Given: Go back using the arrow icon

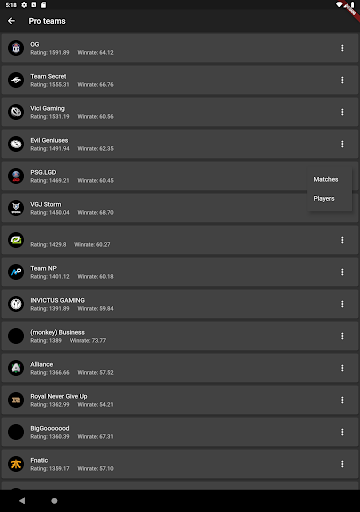Looking at the screenshot, I should (11, 21).
